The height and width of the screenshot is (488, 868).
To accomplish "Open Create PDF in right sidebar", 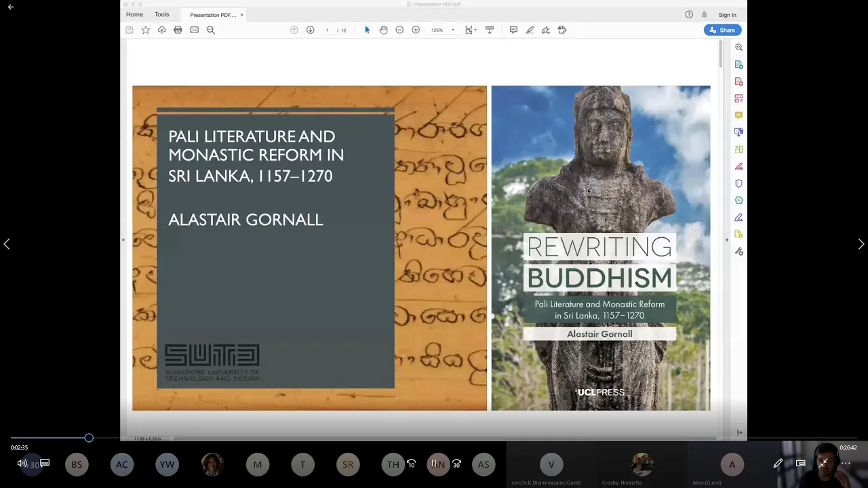I will (738, 81).
